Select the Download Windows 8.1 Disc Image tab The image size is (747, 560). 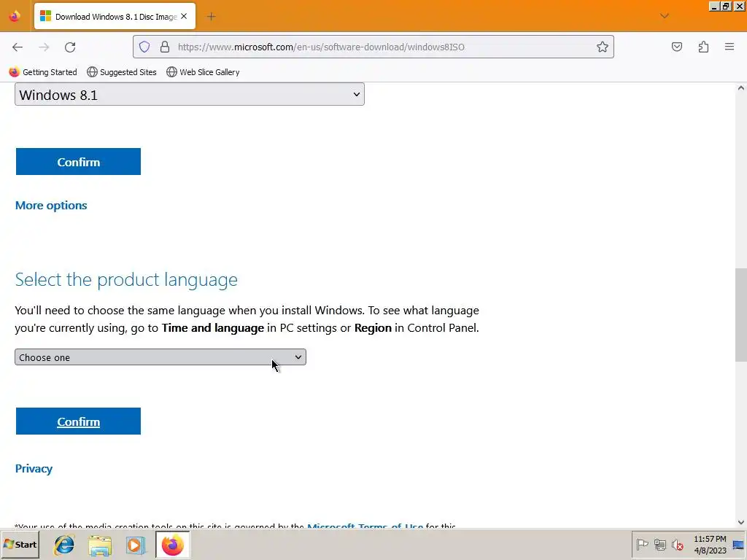(x=115, y=17)
